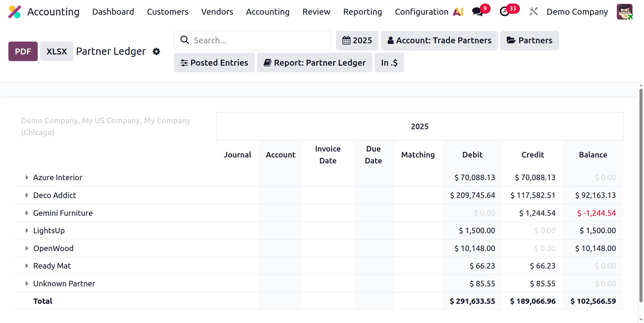Viewport: 644px width, 323px height.
Task: Click the vertical scrollbar thumb
Action: [641, 195]
